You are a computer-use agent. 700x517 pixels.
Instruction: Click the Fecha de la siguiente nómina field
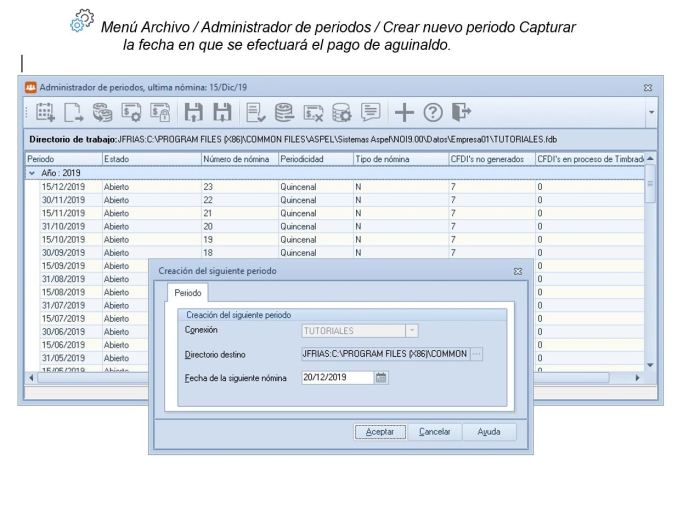pos(336,377)
